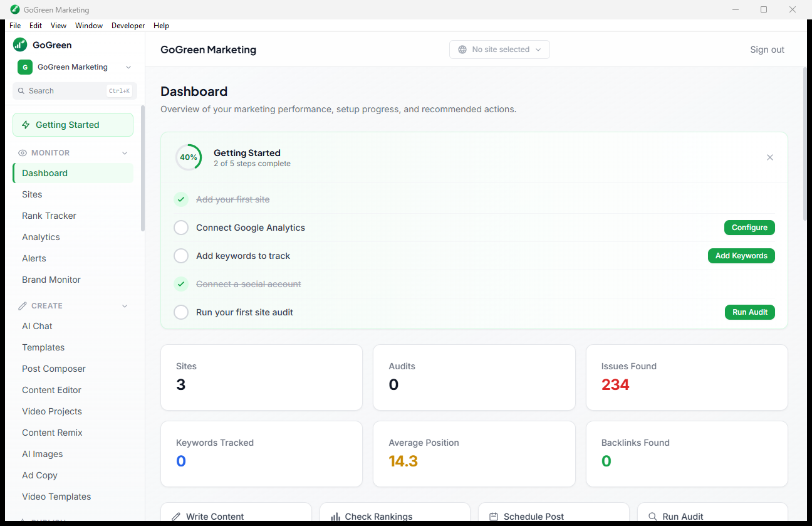
Task: Select the Write Content pencil icon
Action: [x=175, y=515]
